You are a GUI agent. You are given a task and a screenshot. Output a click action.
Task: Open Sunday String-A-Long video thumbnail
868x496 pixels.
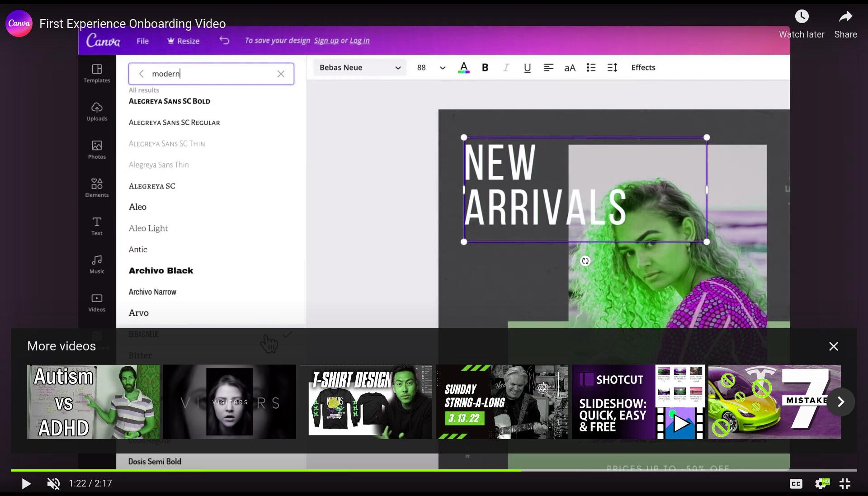[x=502, y=402]
